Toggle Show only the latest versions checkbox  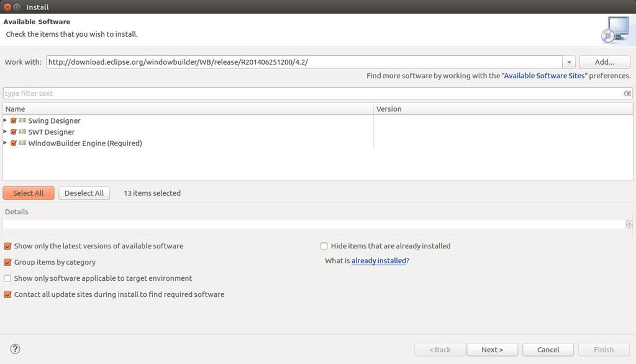[x=7, y=246]
